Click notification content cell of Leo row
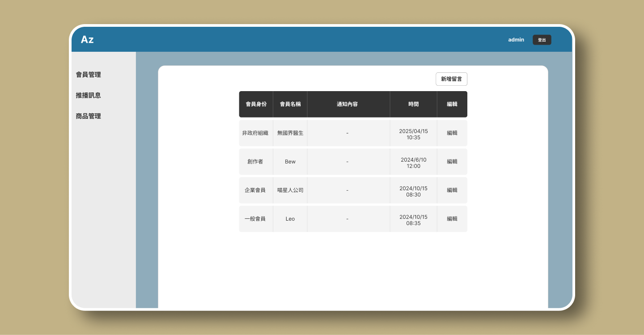 click(347, 219)
